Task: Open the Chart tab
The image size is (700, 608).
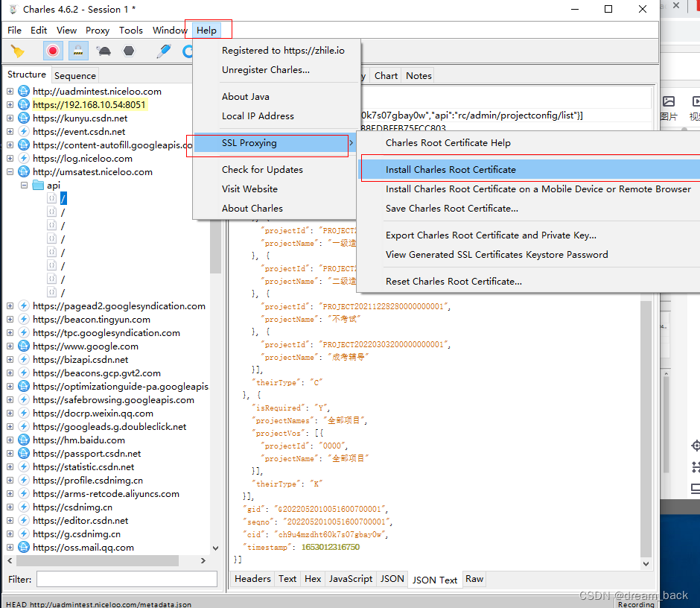Action: pos(386,75)
